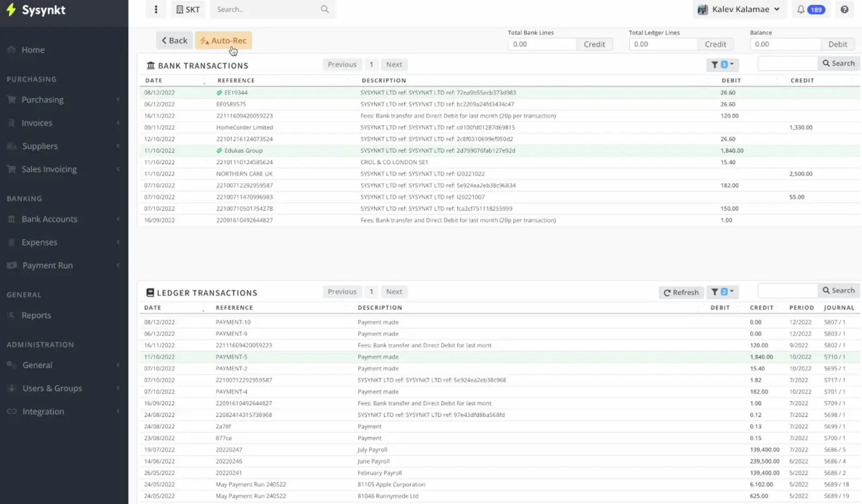Click the Integration sidebar icon
862x504 pixels.
12,411
